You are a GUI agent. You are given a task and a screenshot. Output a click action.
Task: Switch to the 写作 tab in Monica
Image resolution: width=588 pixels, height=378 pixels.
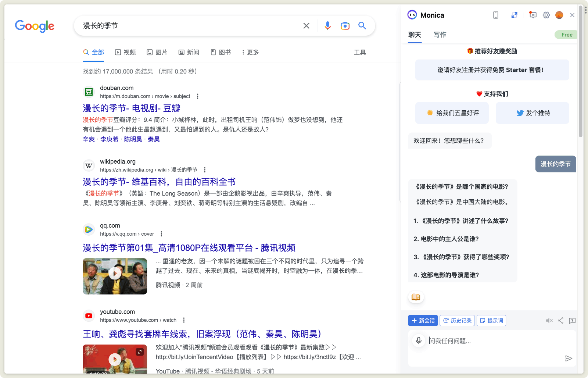click(x=440, y=35)
